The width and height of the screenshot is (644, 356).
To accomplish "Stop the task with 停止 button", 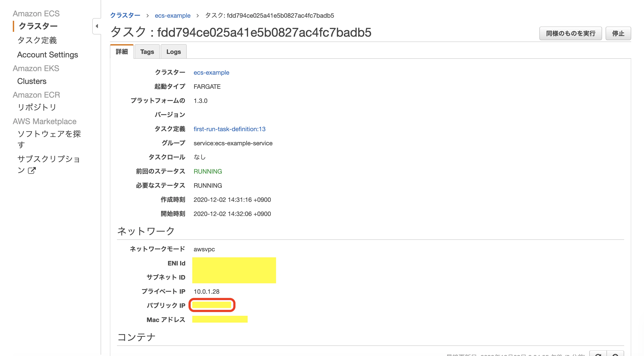I will [x=618, y=33].
